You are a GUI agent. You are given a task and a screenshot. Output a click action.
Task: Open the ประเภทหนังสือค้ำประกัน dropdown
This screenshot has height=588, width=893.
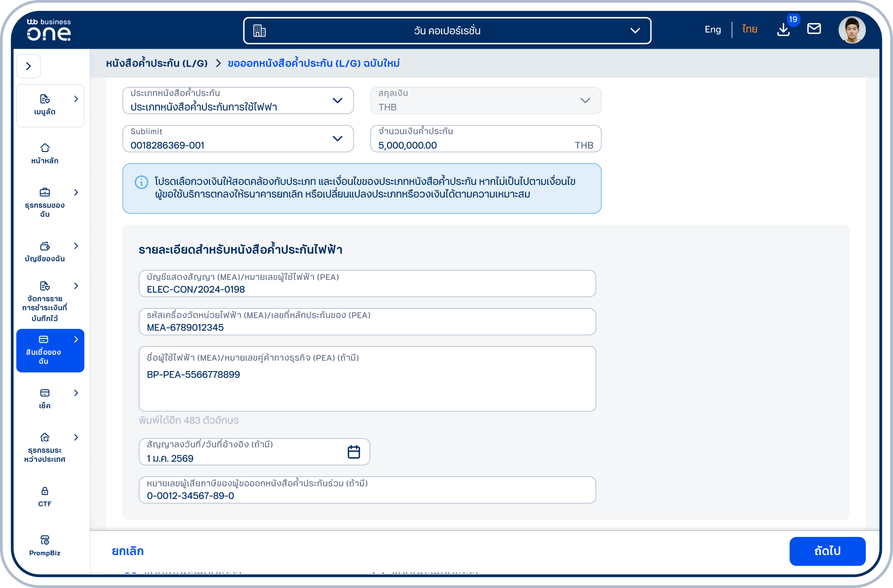click(238, 101)
